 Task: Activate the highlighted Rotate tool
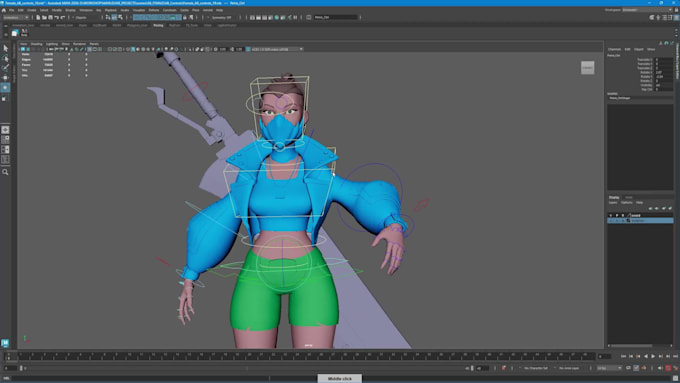click(x=5, y=88)
